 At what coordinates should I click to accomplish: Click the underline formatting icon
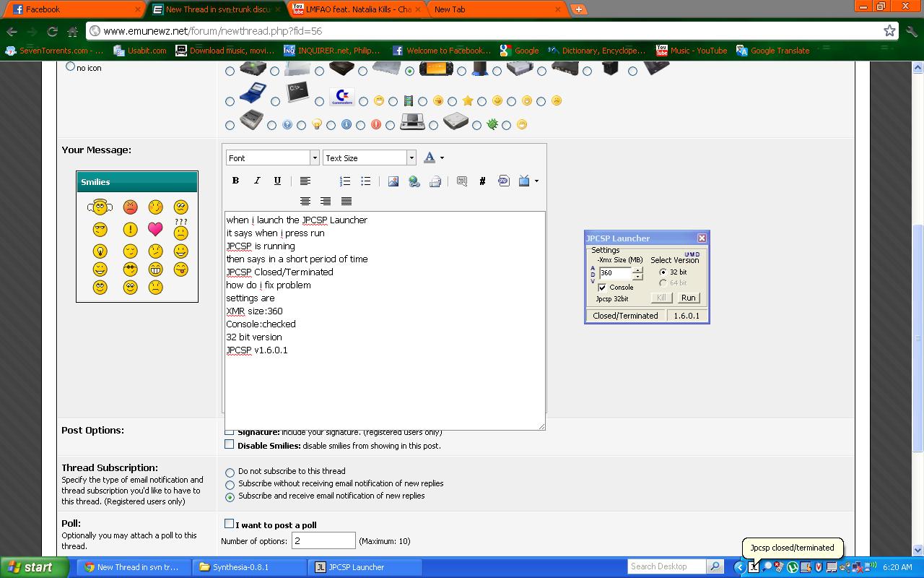[x=277, y=181]
